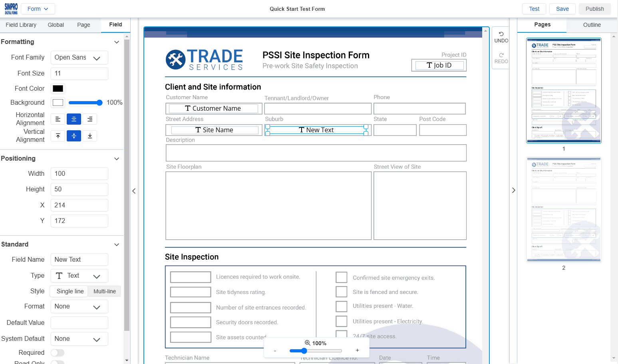Click the X position input field
The width and height of the screenshot is (618, 364).
pyautogui.click(x=79, y=205)
